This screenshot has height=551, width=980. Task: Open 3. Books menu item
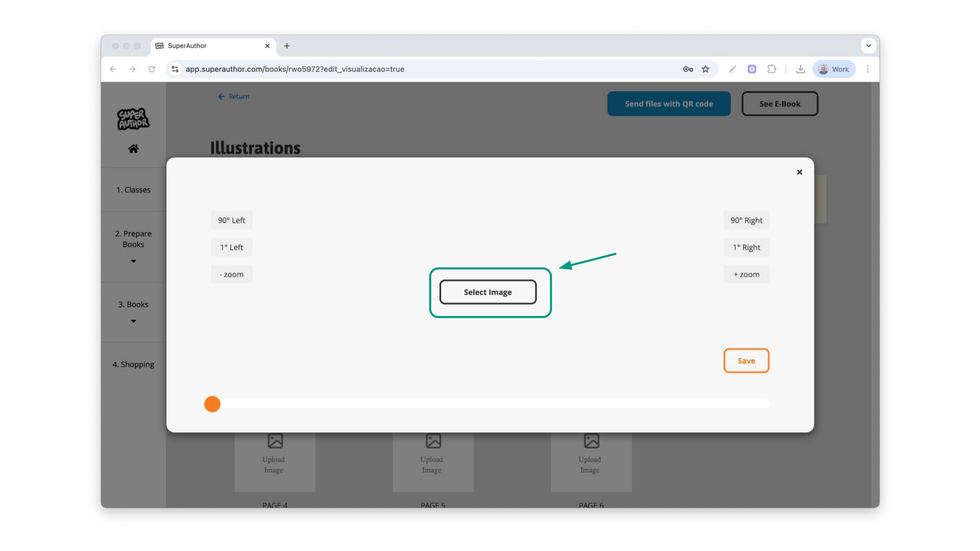[x=133, y=304]
